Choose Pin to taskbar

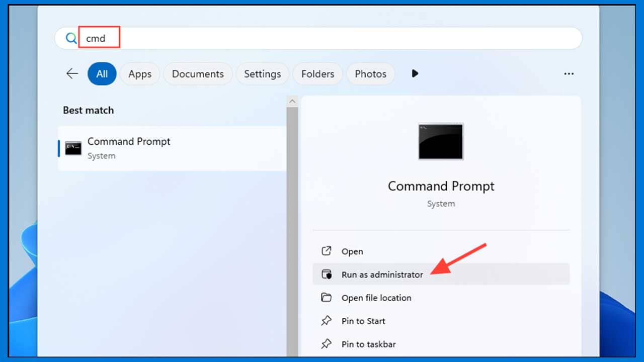click(441, 344)
